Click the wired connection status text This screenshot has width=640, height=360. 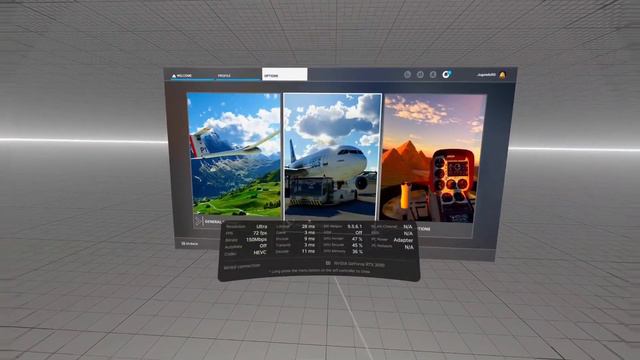coord(242,266)
